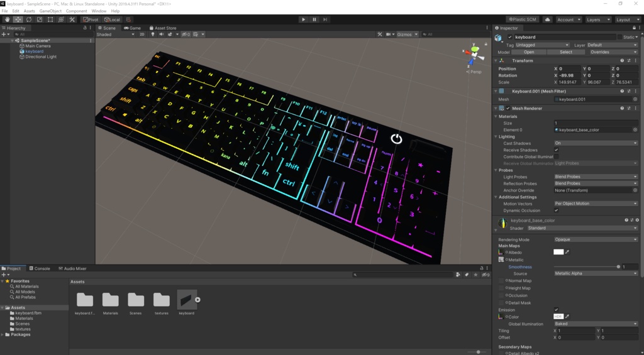Screen dimensions: 644x355
Task: Collapse the SampleScene tree expander
Action: point(13,41)
